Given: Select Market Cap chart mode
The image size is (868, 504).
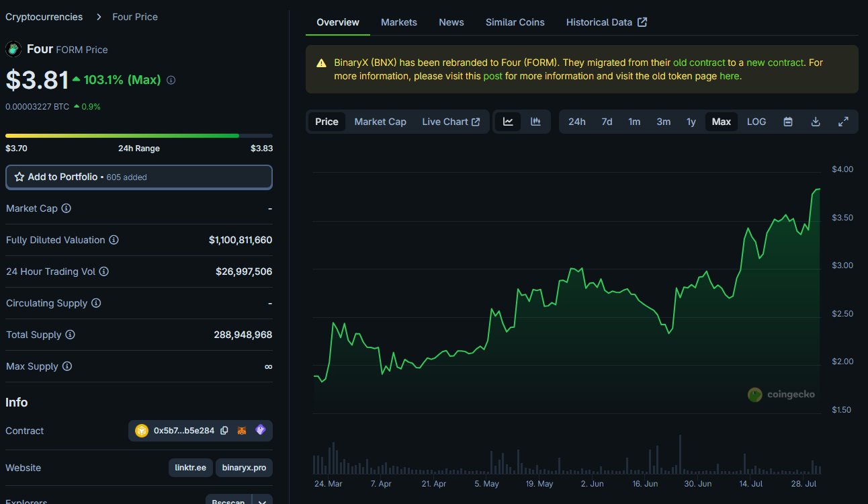Looking at the screenshot, I should 380,122.
